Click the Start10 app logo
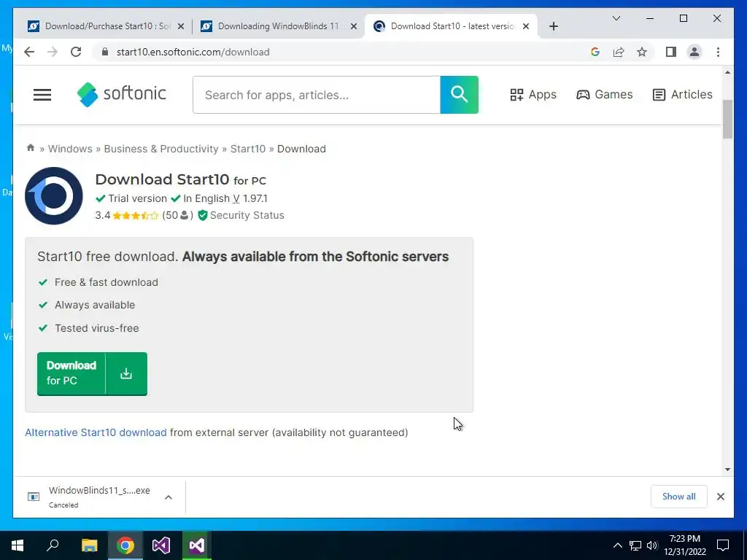The image size is (747, 560). tap(54, 195)
